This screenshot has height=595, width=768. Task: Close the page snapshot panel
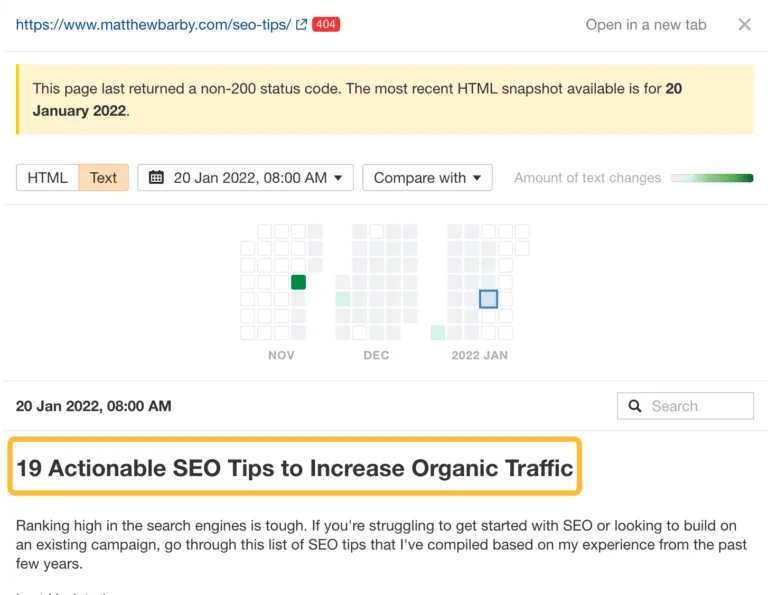click(x=744, y=24)
